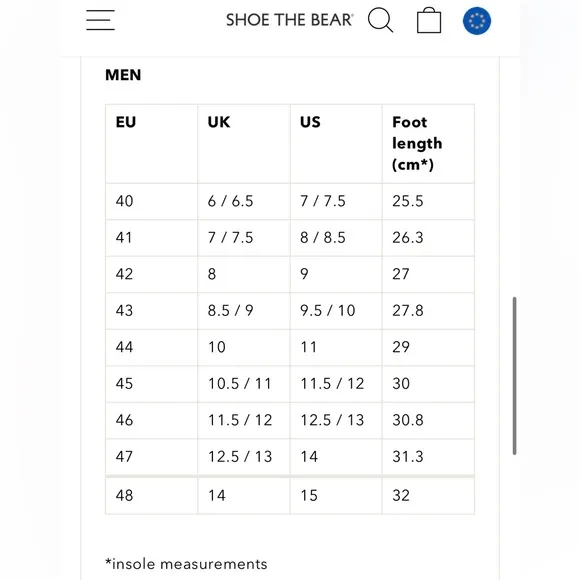Select UK 11.5 / 12 cell
This screenshot has height=580, width=580.
click(244, 420)
